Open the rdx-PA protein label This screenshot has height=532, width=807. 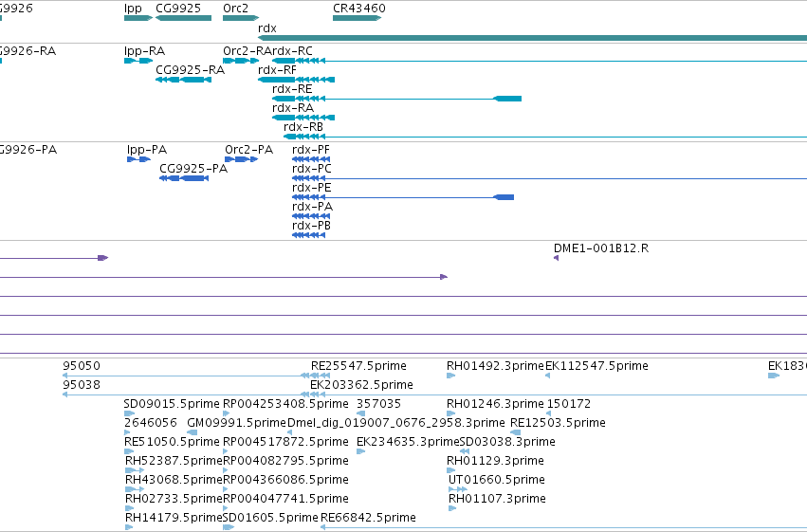tap(312, 207)
